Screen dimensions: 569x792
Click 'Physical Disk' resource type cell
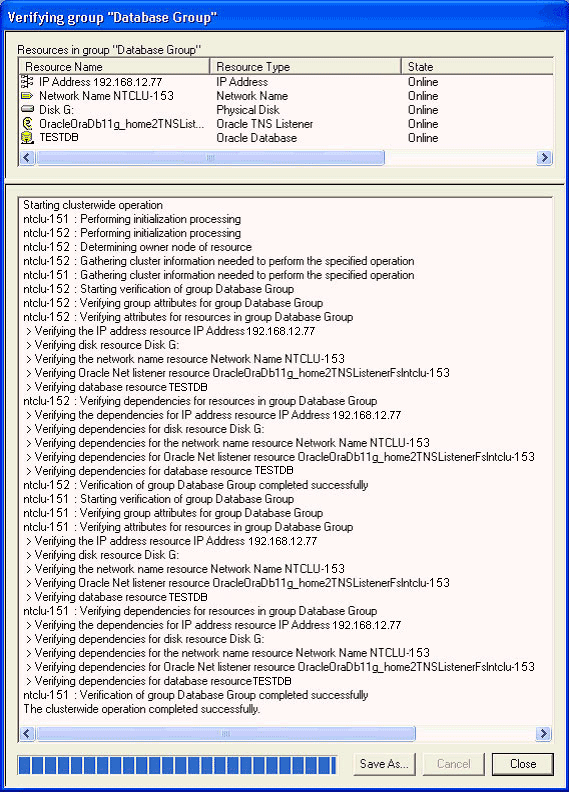tap(248, 110)
